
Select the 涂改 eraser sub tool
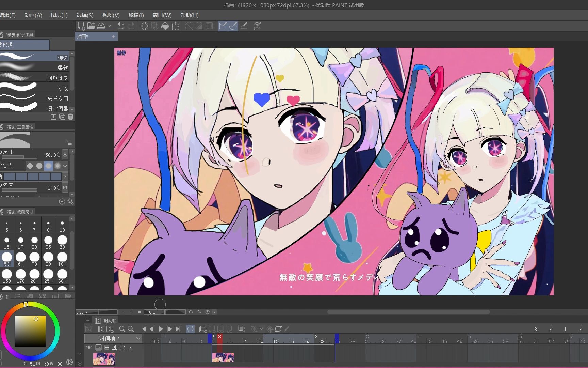(34, 88)
